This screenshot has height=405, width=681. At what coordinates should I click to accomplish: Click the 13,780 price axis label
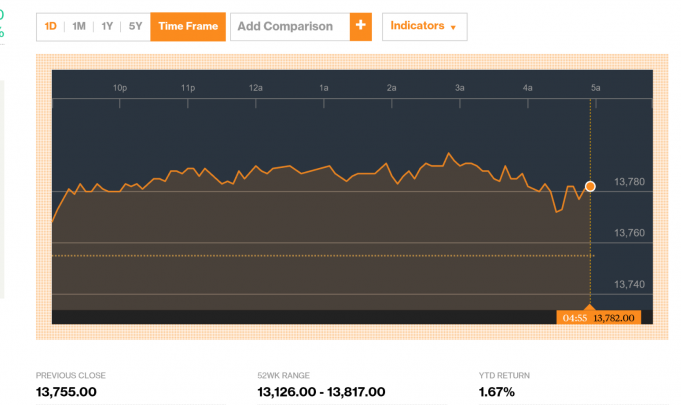coord(629,182)
